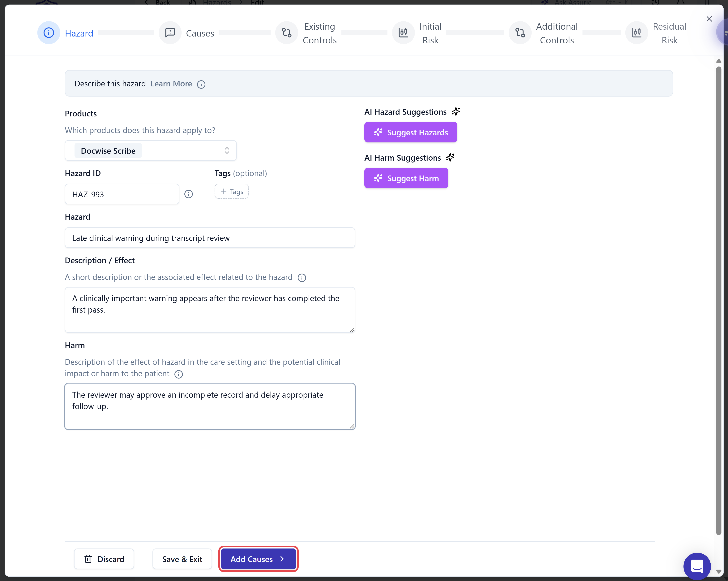This screenshot has width=728, height=581.
Task: Select the Docwise Scribe product chip
Action: tap(108, 151)
